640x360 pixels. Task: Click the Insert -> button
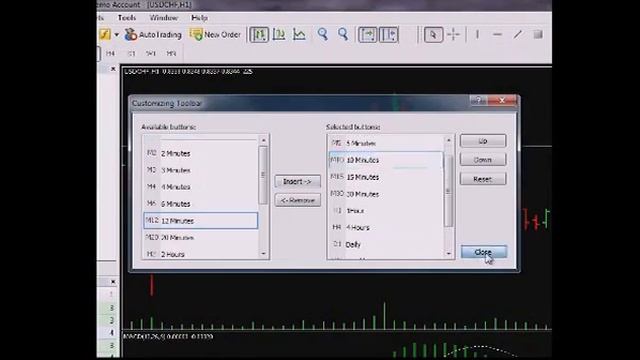(x=298, y=181)
